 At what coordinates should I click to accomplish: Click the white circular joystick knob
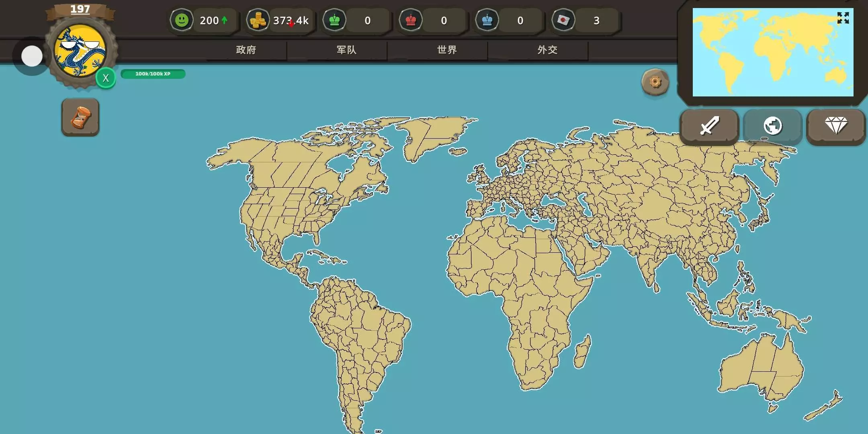[x=32, y=56]
